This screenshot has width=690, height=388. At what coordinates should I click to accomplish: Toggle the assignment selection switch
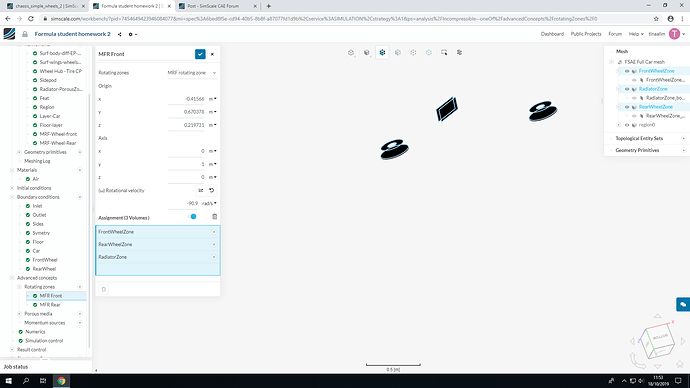point(192,217)
